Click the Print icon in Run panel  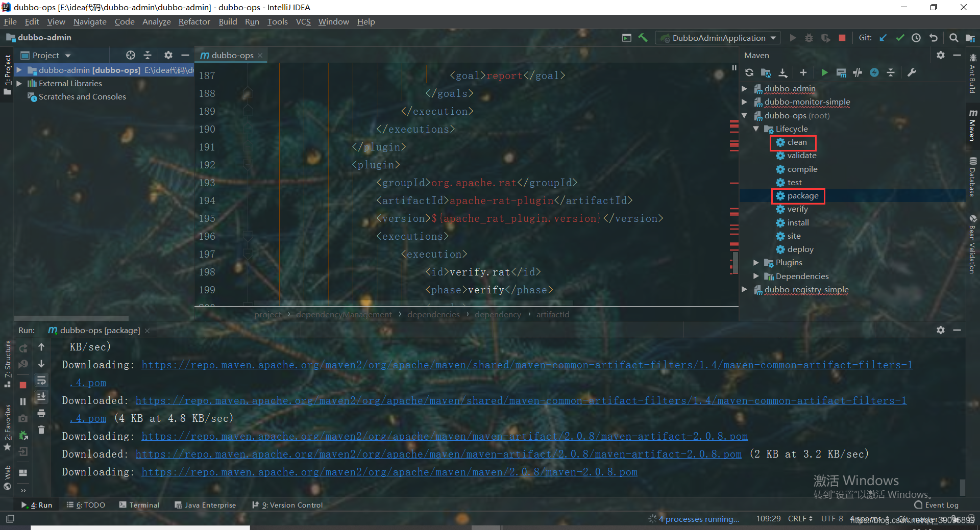41,413
